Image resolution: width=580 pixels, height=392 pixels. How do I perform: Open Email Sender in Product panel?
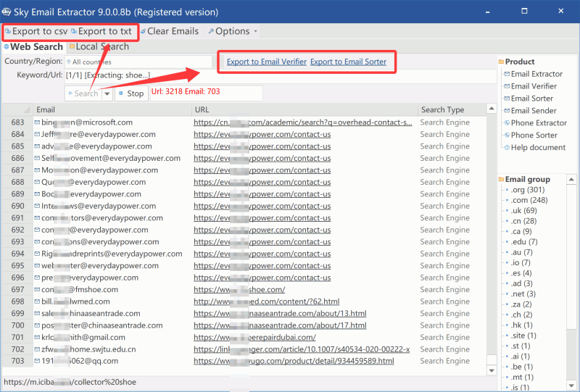[x=534, y=111]
